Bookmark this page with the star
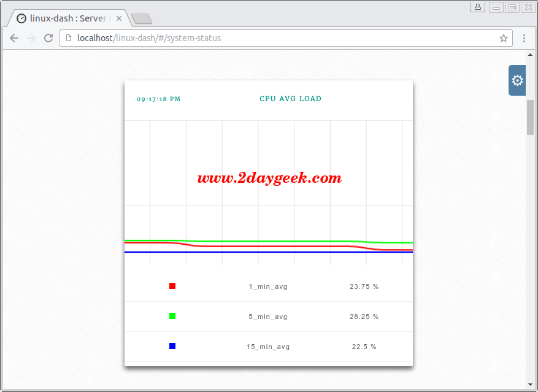Screen dimensions: 538x392 click(x=504, y=38)
